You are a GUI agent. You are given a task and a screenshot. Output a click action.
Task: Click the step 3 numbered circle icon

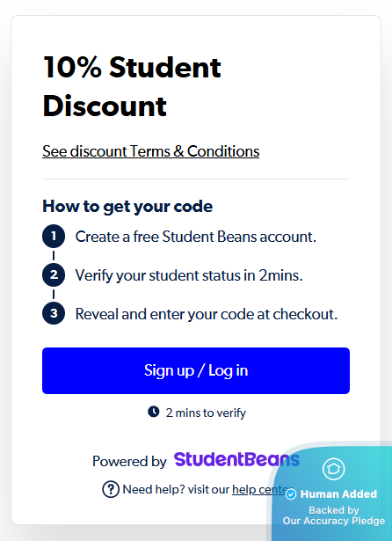pyautogui.click(x=54, y=313)
